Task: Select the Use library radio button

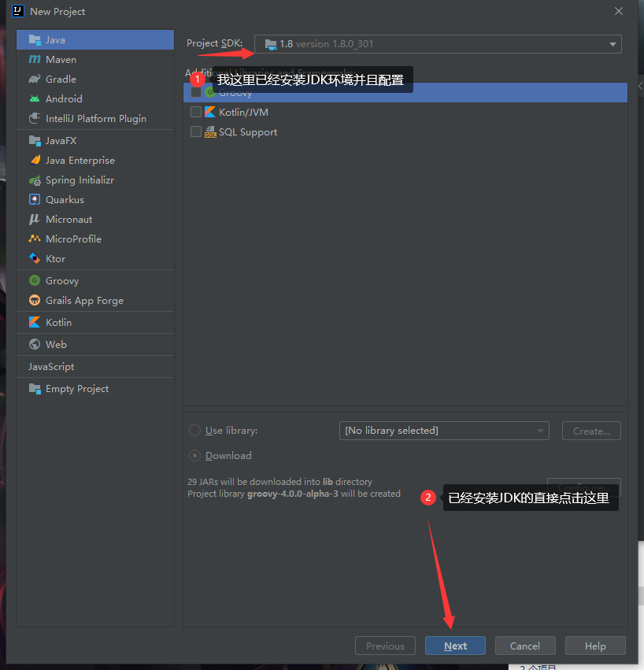Action: tap(195, 431)
